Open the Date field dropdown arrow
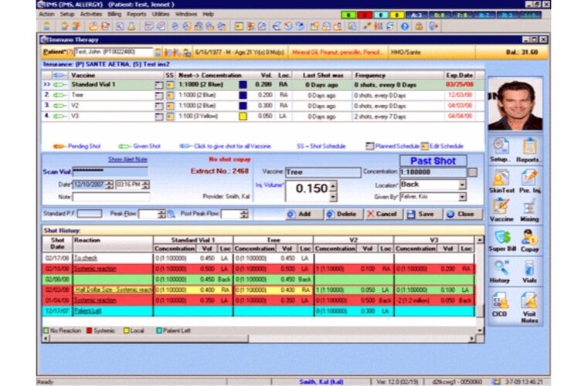Image resolution: width=588 pixels, height=386 pixels. [109, 185]
